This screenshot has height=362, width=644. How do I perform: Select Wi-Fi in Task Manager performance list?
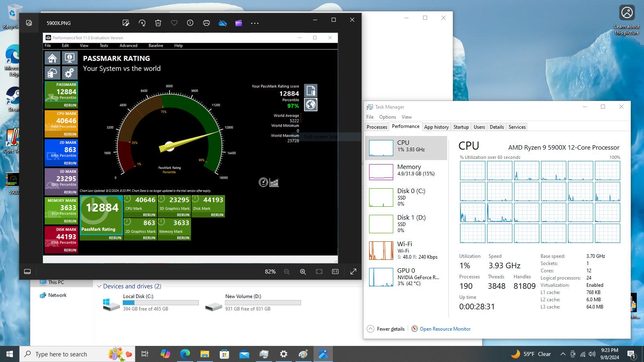click(406, 250)
